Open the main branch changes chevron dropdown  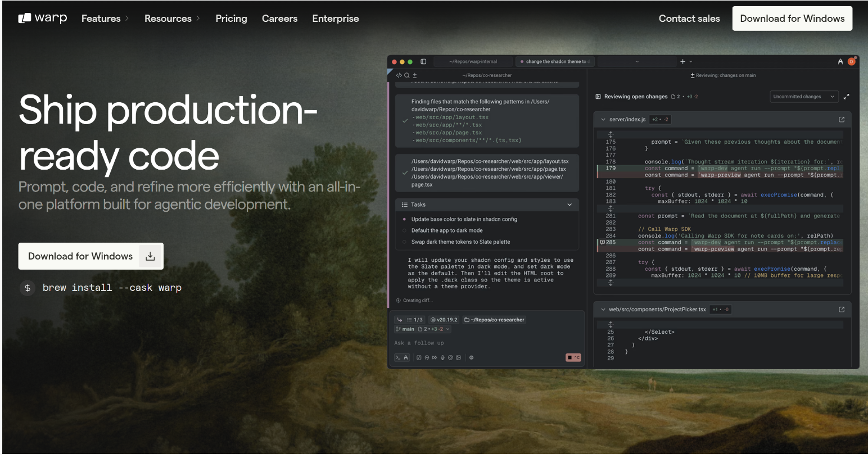[447, 329]
